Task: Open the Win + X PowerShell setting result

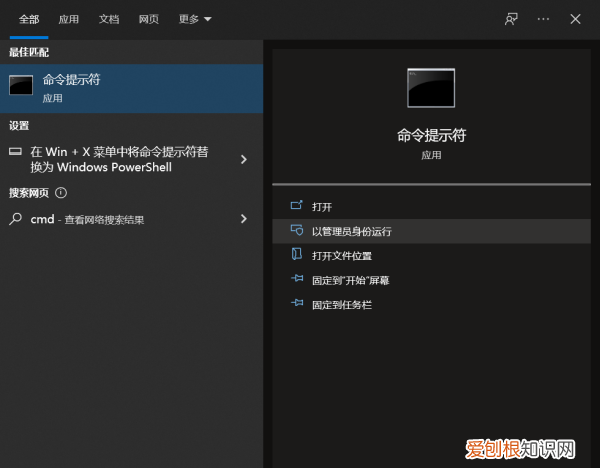Action: [x=132, y=159]
